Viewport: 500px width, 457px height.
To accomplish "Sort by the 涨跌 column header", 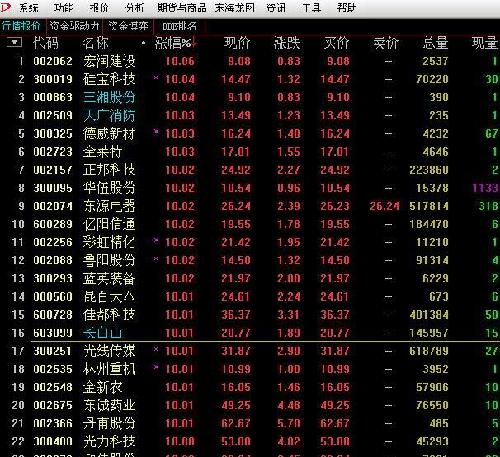I will point(287,43).
